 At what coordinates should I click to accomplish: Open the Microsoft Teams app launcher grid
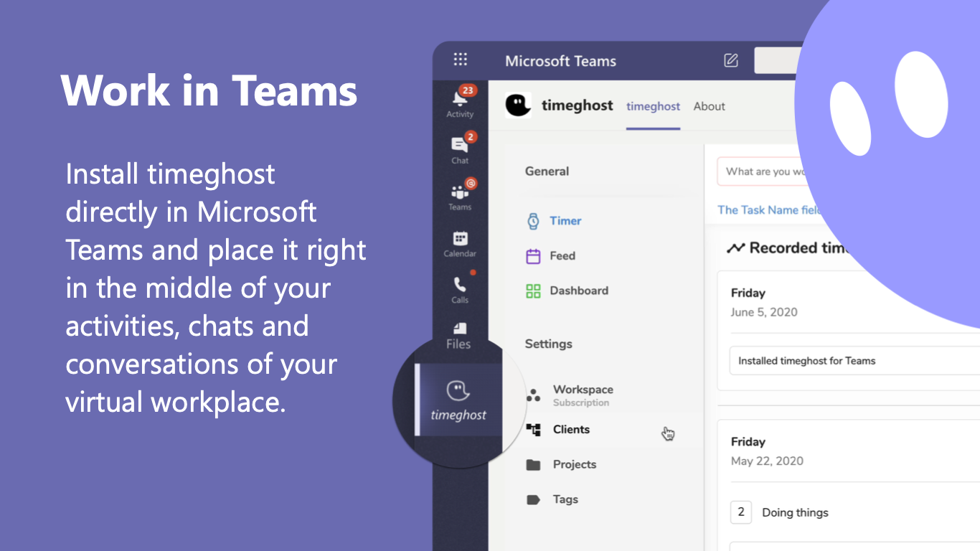pos(461,60)
